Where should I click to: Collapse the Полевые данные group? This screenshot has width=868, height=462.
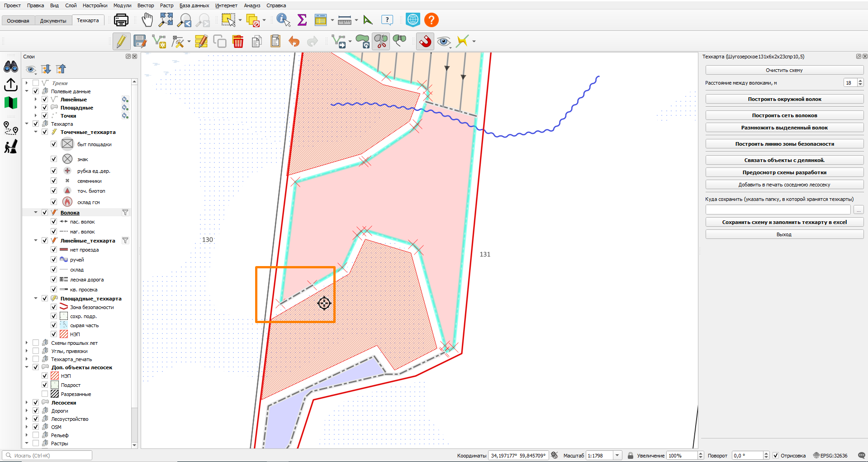point(27,91)
